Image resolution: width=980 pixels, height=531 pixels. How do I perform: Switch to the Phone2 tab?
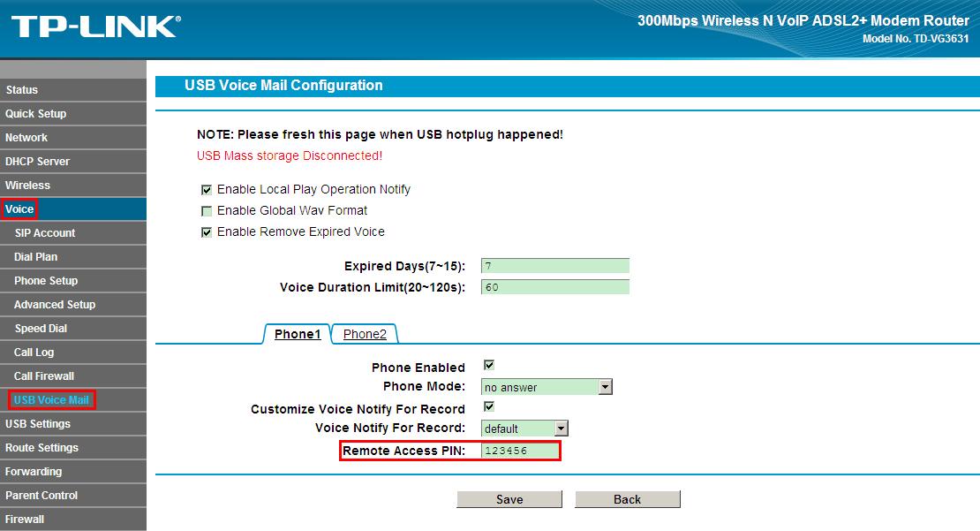pyautogui.click(x=365, y=334)
